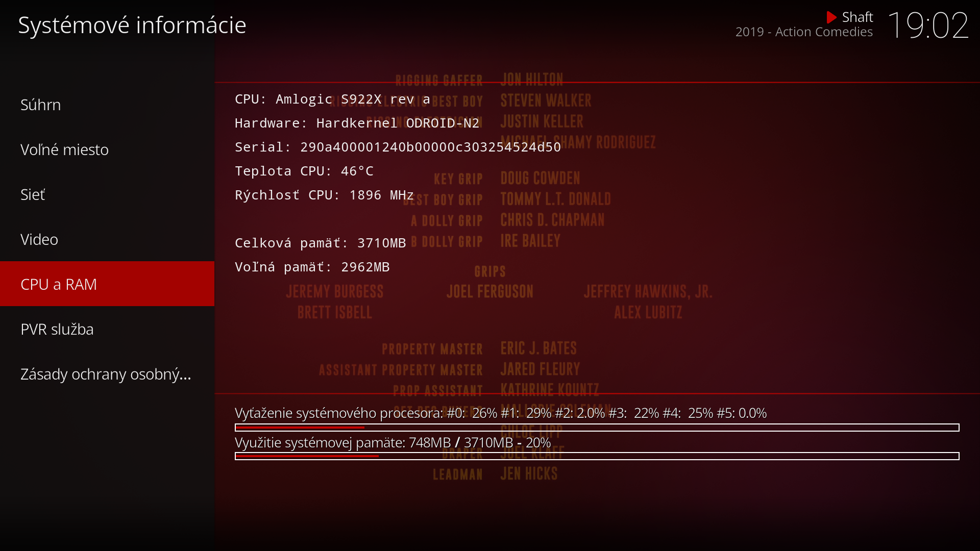Image resolution: width=980 pixels, height=551 pixels.
Task: Click the Teplota CPU temperature reading
Action: pyautogui.click(x=304, y=171)
